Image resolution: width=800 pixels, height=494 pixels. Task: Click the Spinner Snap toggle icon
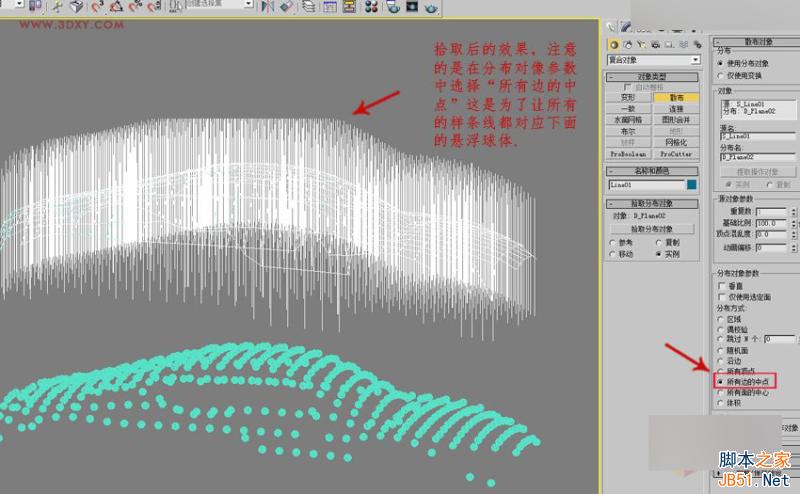click(x=154, y=6)
